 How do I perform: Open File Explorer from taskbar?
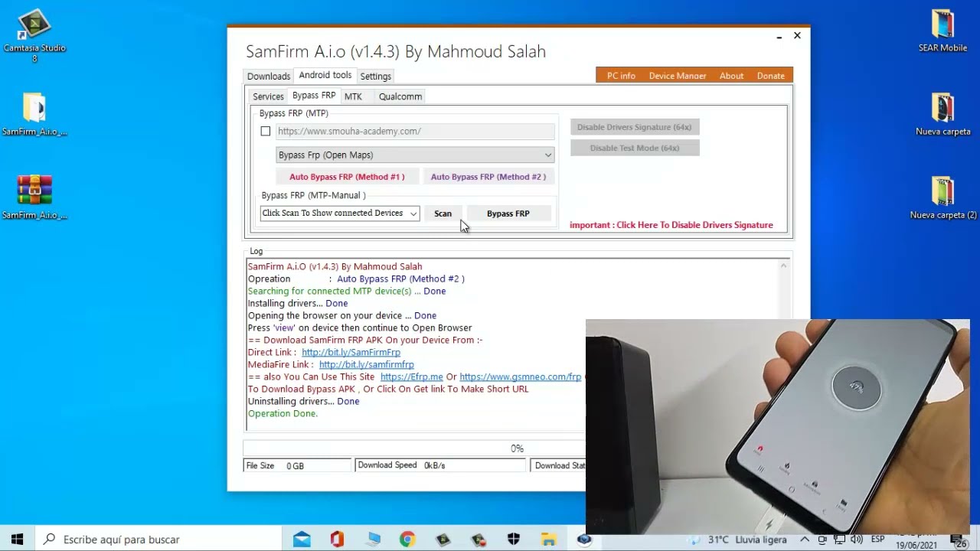click(x=549, y=540)
